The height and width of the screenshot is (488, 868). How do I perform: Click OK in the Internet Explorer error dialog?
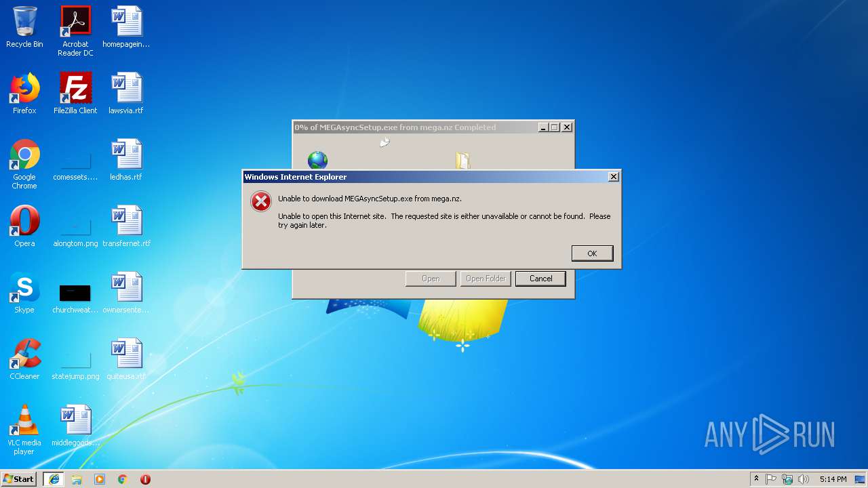(592, 253)
